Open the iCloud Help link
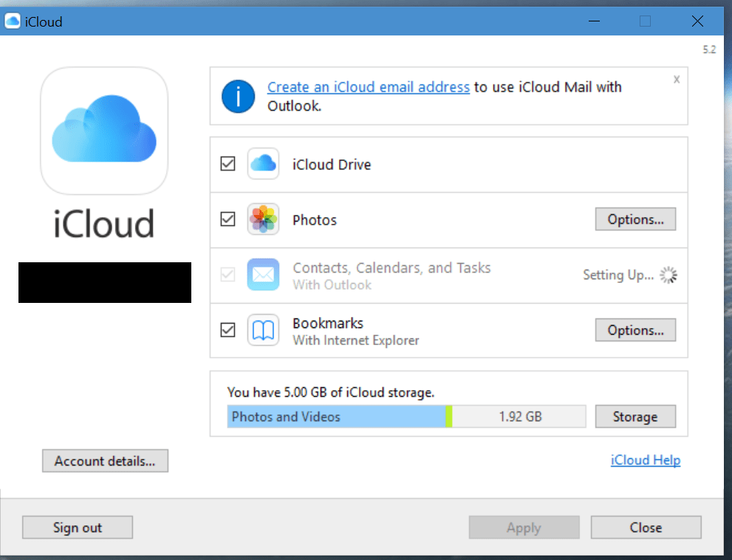The height and width of the screenshot is (560, 732). tap(646, 460)
